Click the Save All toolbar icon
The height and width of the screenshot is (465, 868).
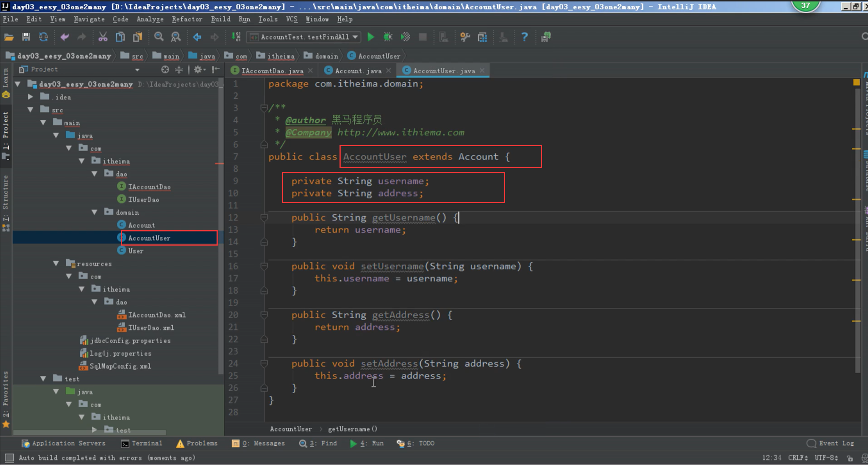[x=26, y=37]
